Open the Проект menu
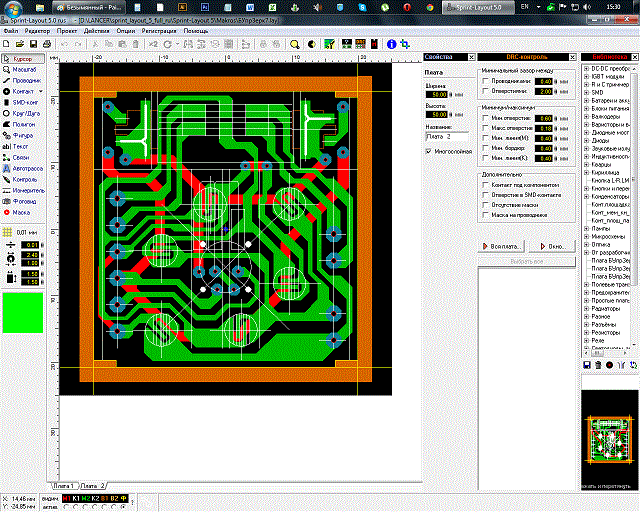The height and width of the screenshot is (512, 640). tap(67, 30)
